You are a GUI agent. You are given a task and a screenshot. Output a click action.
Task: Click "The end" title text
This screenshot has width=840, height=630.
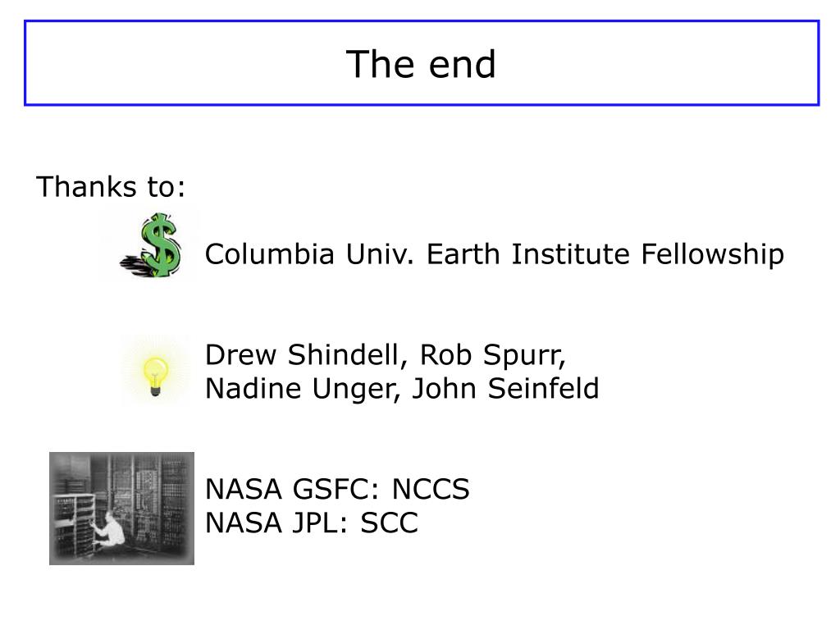421,64
